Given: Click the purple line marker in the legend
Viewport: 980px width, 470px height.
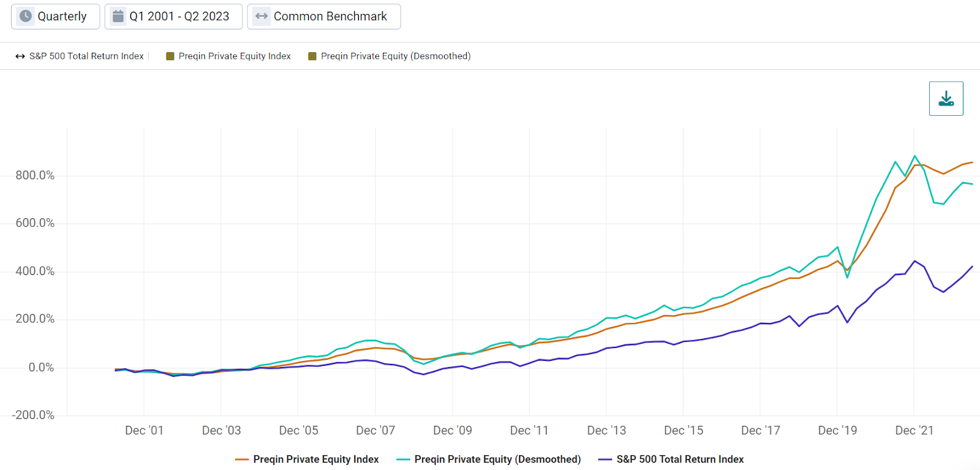Looking at the screenshot, I should [605, 460].
